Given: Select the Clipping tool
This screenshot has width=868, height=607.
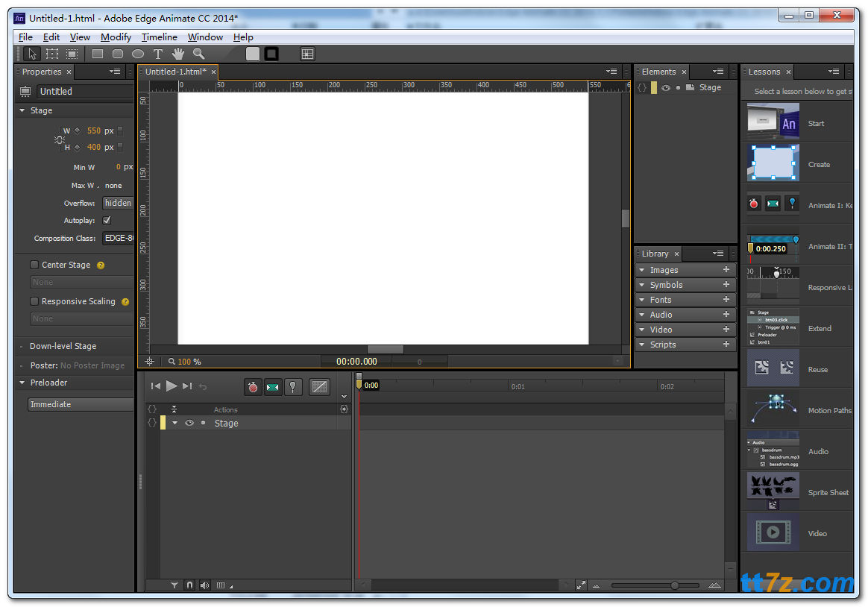Looking at the screenshot, I should tap(72, 54).
